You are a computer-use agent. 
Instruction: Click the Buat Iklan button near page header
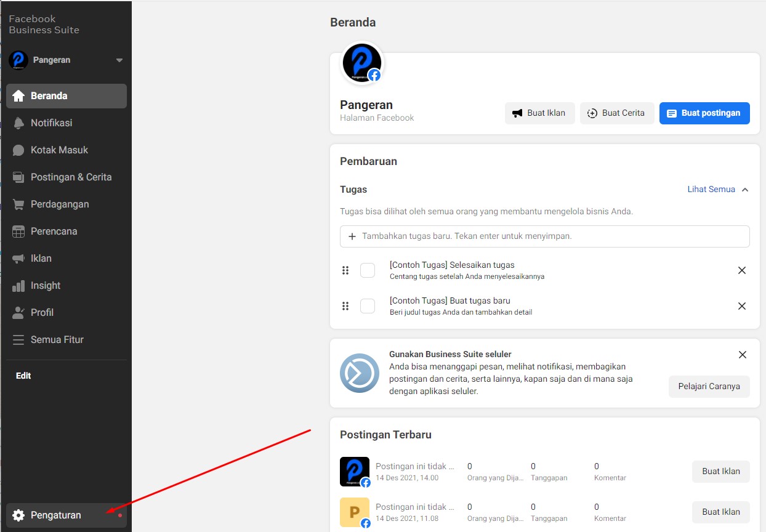point(540,113)
